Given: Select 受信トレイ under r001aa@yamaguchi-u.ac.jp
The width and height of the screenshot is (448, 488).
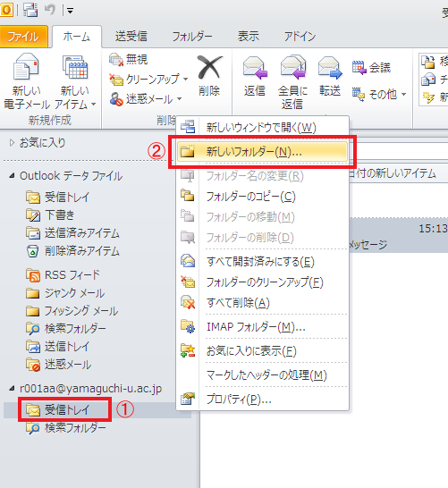Looking at the screenshot, I should (58, 410).
